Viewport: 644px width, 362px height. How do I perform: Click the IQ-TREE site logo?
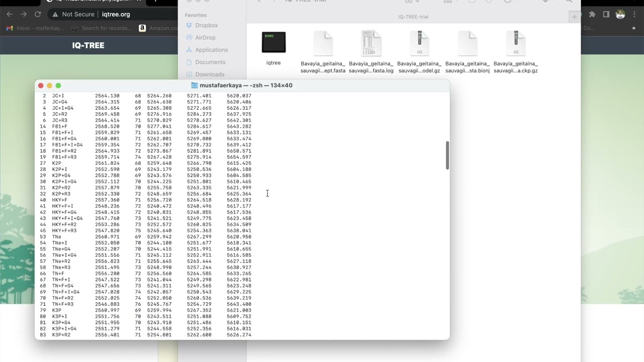click(x=88, y=45)
